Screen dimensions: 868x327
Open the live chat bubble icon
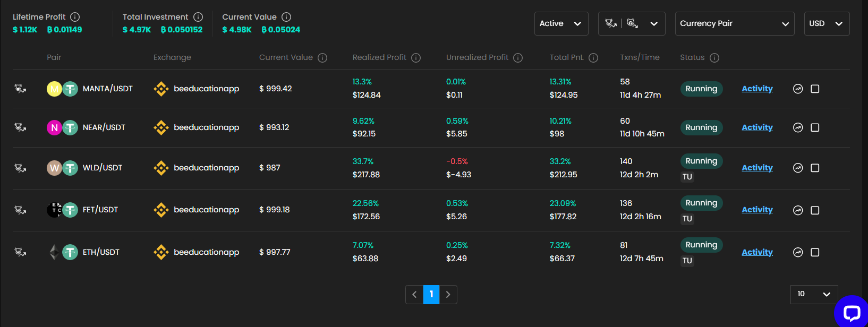tap(852, 313)
